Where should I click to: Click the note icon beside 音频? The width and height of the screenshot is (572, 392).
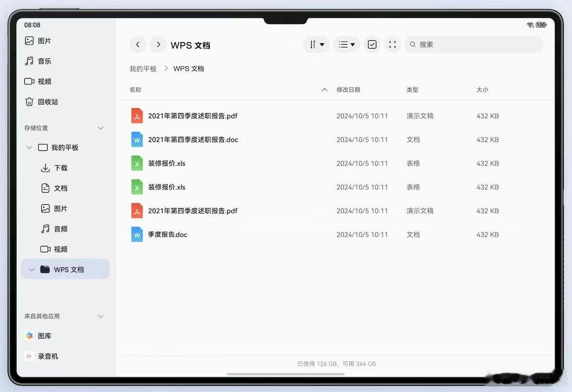[x=45, y=229]
